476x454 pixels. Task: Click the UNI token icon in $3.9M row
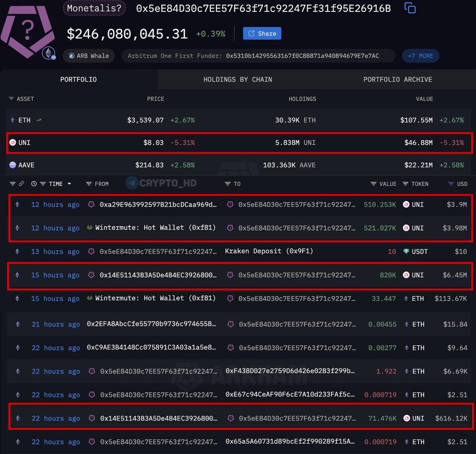(406, 205)
